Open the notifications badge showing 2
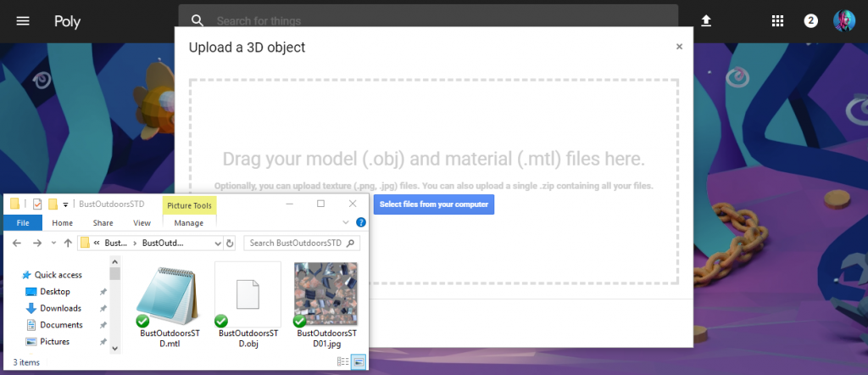Screen dimensions: 868x375 810,21
